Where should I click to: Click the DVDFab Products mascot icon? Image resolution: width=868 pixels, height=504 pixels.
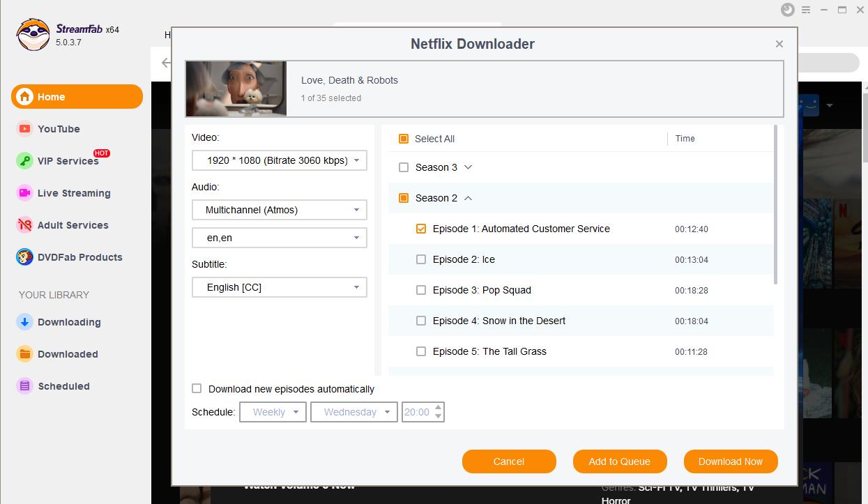[x=25, y=257]
